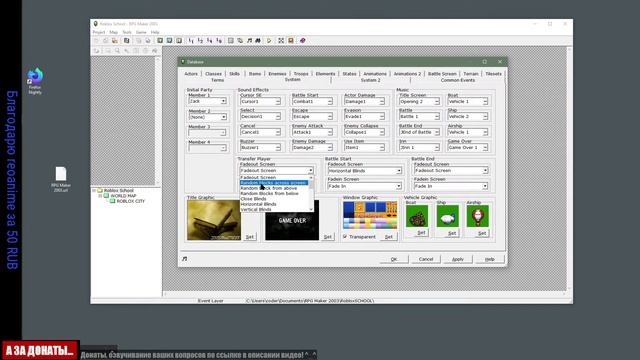Switch to Event Layer editing icon

point(179,40)
